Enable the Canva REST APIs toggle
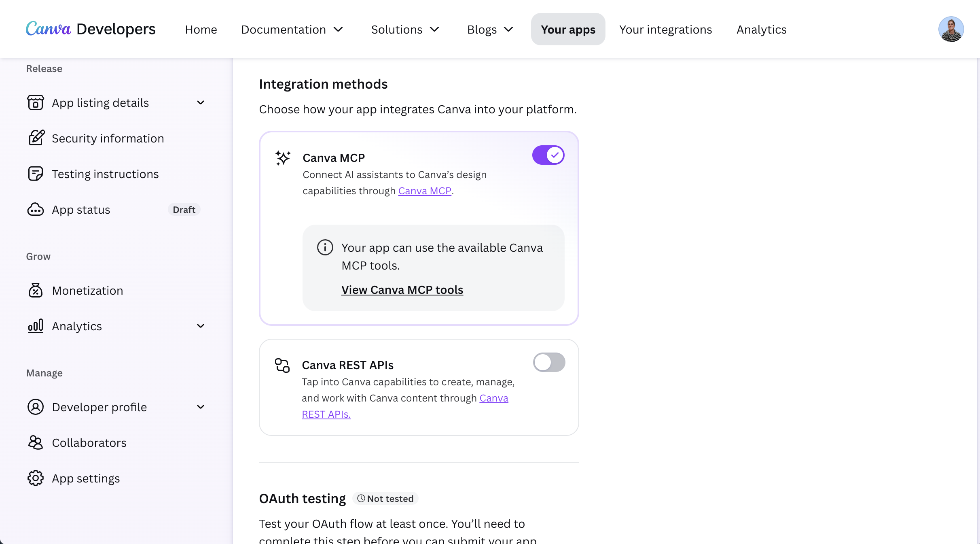Screen dimensions: 980x544 549,362
